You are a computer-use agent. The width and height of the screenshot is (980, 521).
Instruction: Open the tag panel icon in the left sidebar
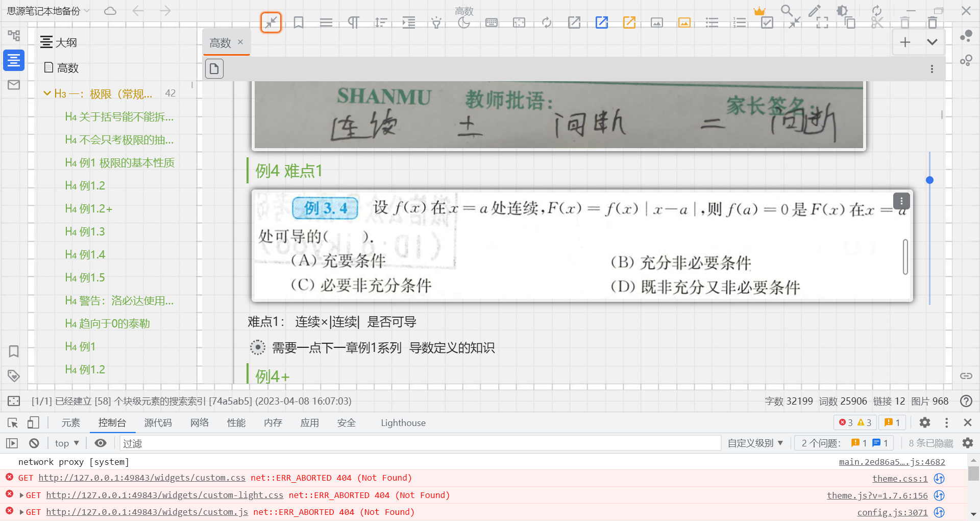(13, 375)
